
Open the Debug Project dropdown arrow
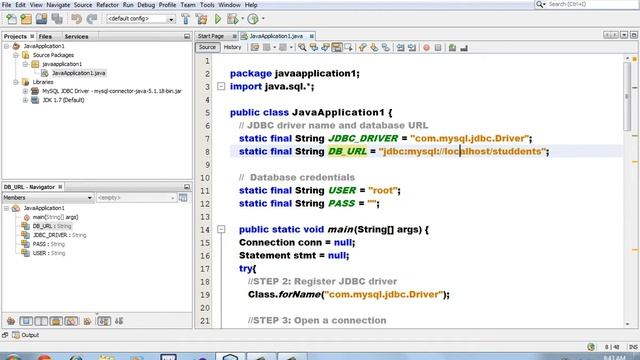click(242, 19)
